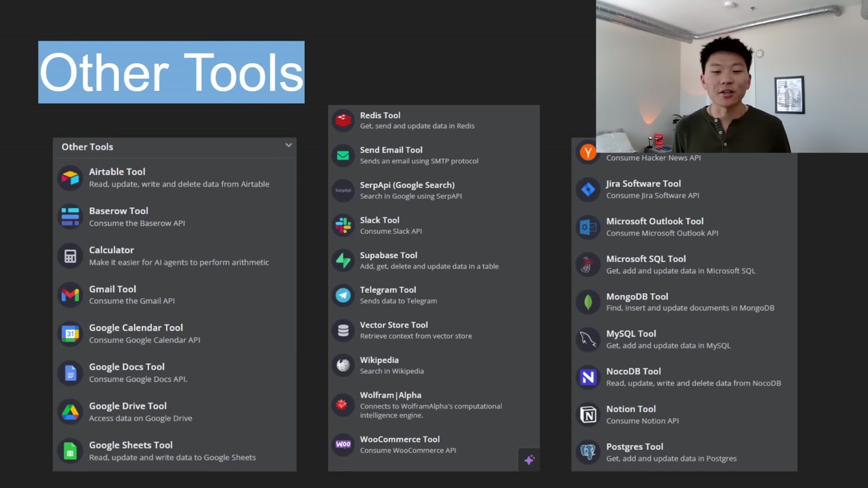868x488 pixels.
Task: Click the Wikipedia globe icon
Action: coord(343,365)
